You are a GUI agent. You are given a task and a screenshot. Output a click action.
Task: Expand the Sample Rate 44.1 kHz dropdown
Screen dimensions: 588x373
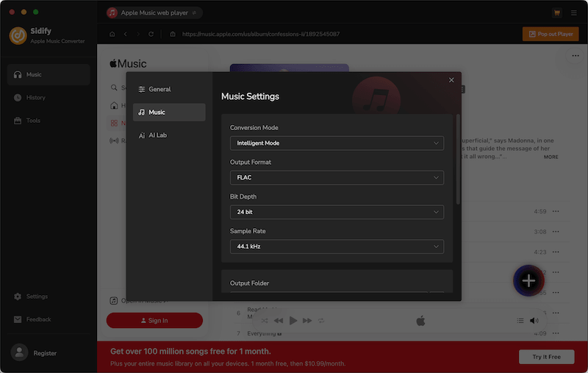coord(337,246)
